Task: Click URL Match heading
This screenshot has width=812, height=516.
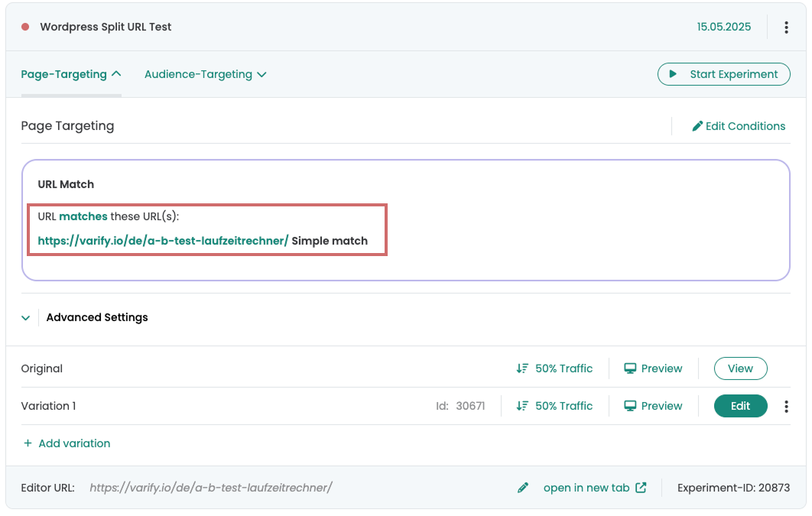Action: point(66,184)
